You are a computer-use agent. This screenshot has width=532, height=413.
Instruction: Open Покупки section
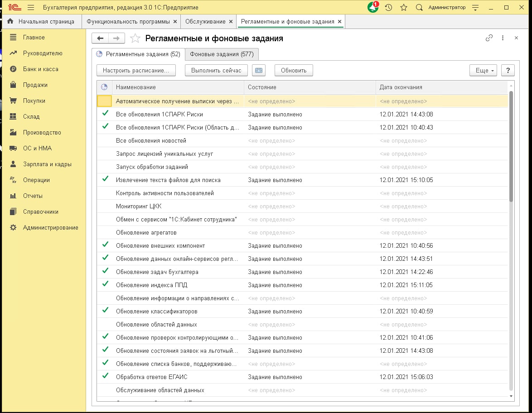34,101
